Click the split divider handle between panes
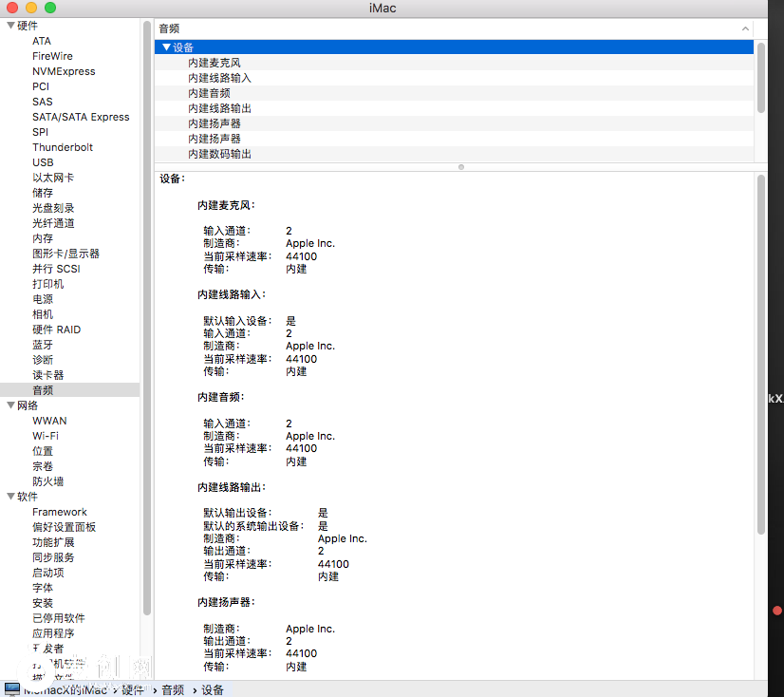 461,166
